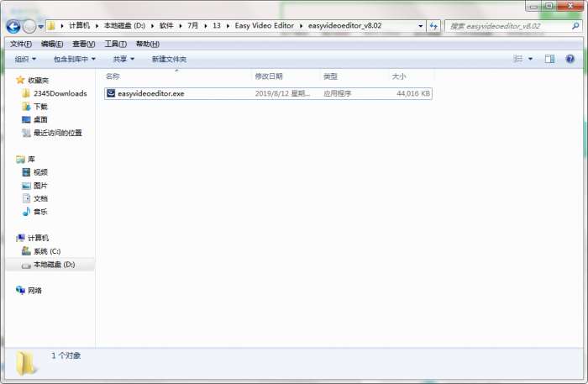Click the 44,016 KB size cell

(413, 93)
